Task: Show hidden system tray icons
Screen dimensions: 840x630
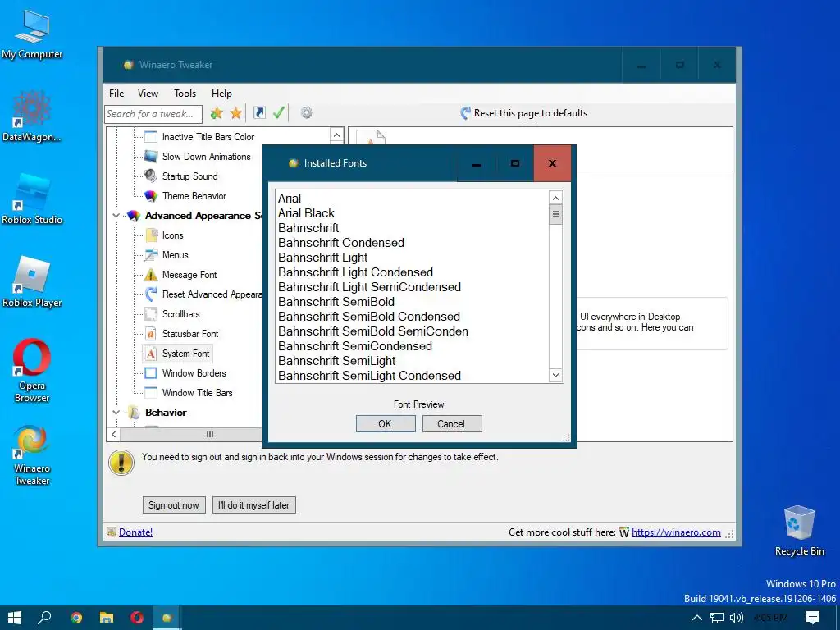Action: tap(697, 618)
